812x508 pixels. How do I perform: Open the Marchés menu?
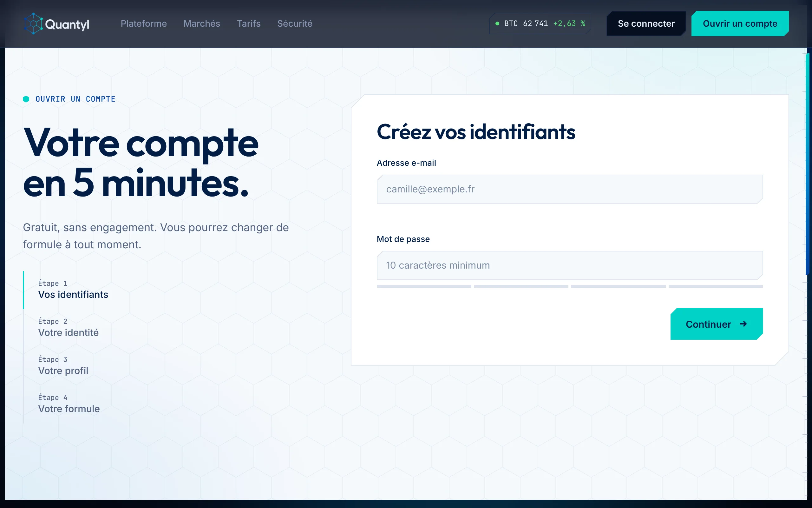(x=202, y=23)
